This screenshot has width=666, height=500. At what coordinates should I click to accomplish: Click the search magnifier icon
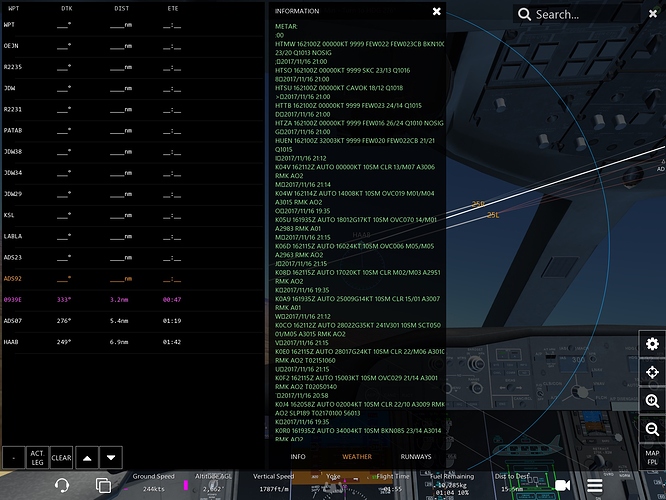524,14
